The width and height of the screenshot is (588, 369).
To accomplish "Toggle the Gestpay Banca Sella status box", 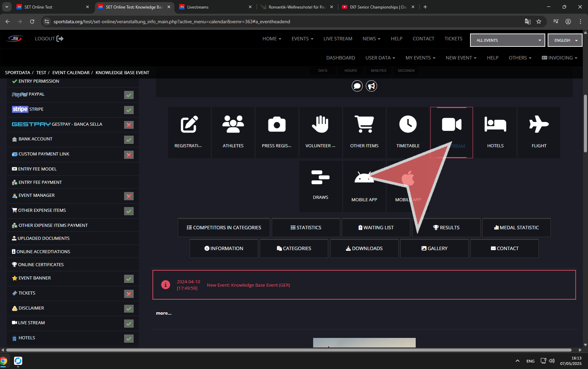I will [x=129, y=125].
